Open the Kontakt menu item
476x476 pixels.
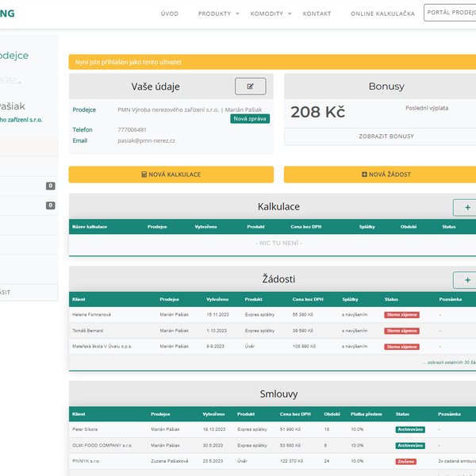pyautogui.click(x=317, y=13)
